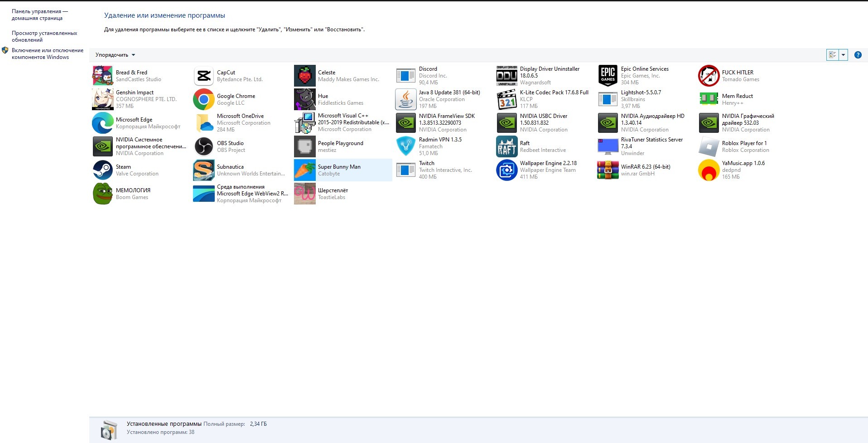Open the blue help question mark
The width and height of the screenshot is (868, 443).
tap(858, 55)
